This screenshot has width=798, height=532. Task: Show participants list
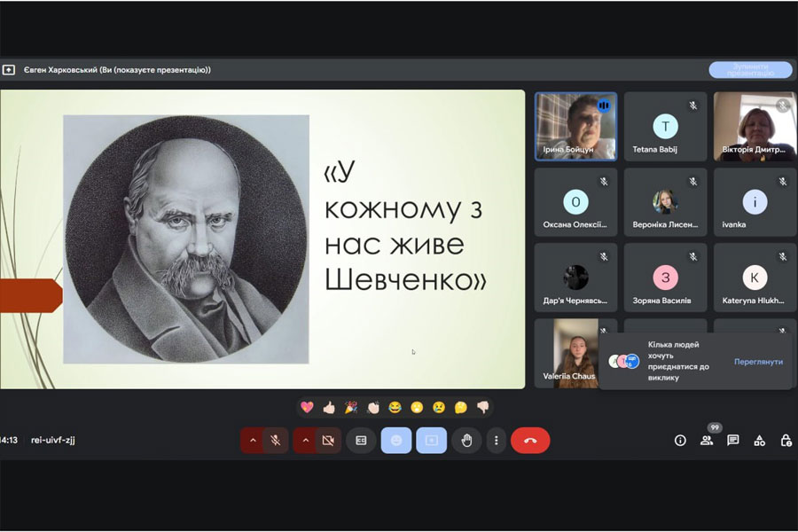(x=707, y=441)
